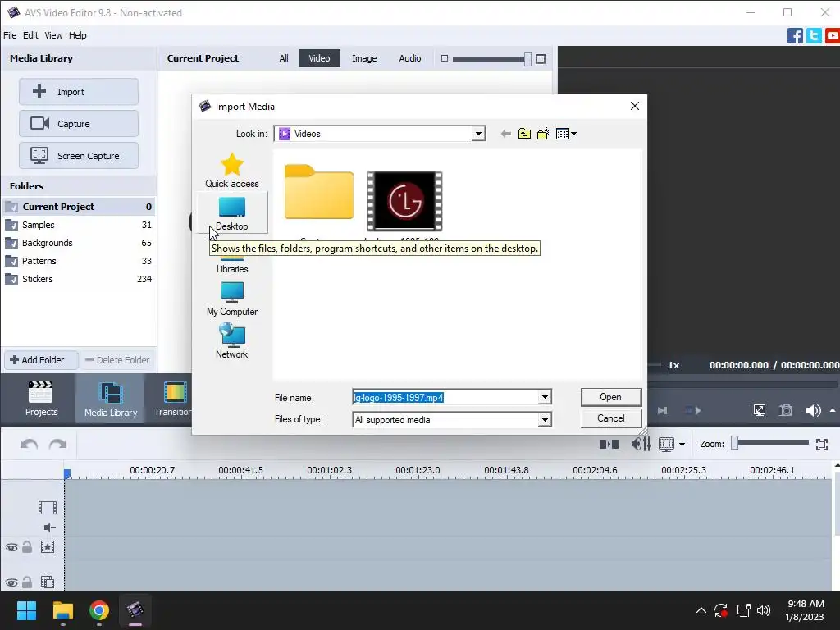This screenshot has width=840, height=630.
Task: Fit timeline zoom to window icon
Action: pos(822,444)
